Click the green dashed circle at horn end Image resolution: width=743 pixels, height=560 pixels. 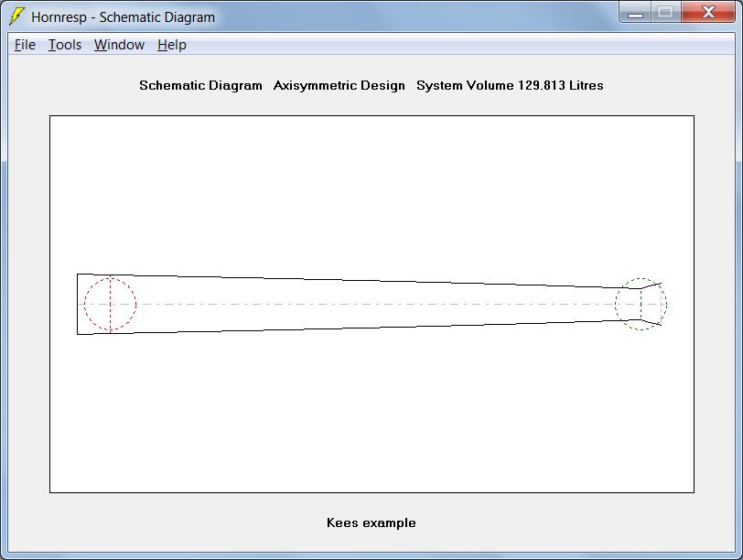click(641, 304)
